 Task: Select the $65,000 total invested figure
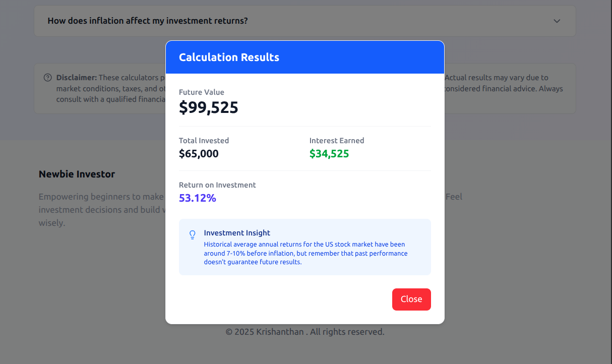[x=199, y=154]
